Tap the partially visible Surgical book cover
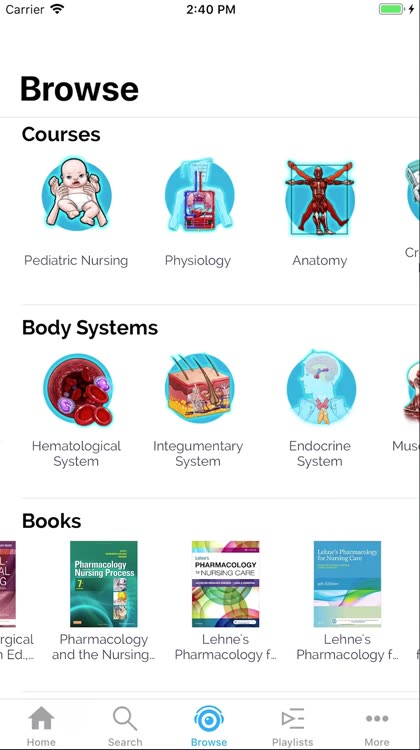 (x=8, y=584)
